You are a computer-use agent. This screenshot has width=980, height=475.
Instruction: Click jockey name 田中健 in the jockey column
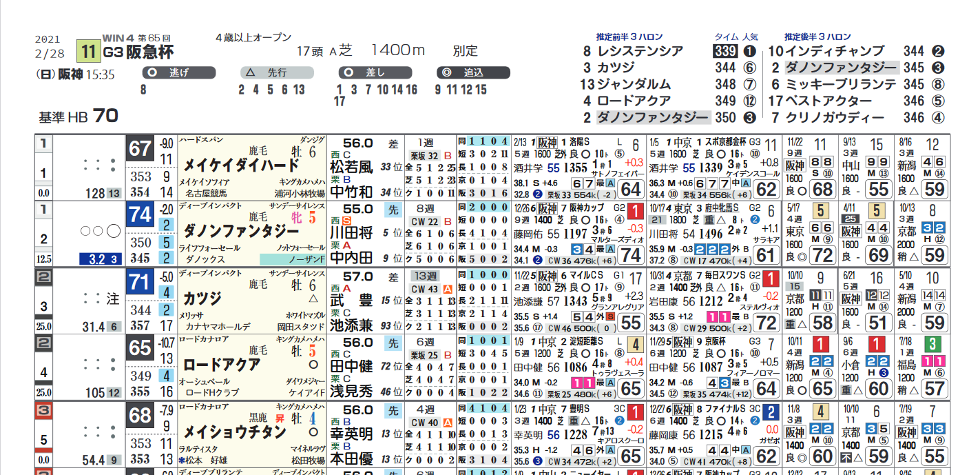point(351,367)
